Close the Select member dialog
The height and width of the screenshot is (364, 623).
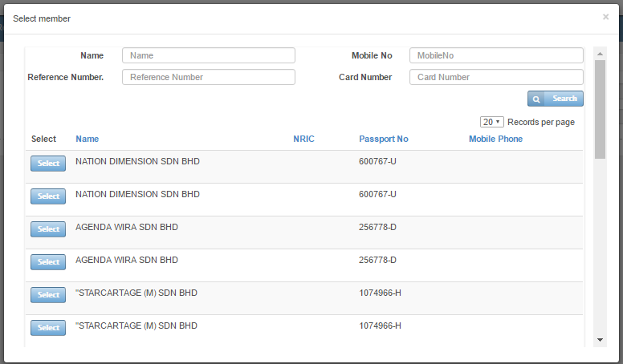click(605, 17)
